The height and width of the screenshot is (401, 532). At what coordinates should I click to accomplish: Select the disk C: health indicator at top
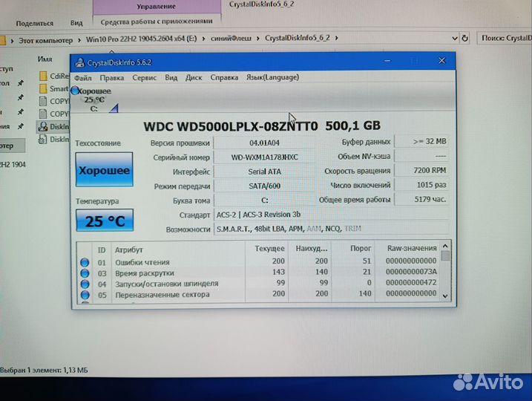pos(93,100)
